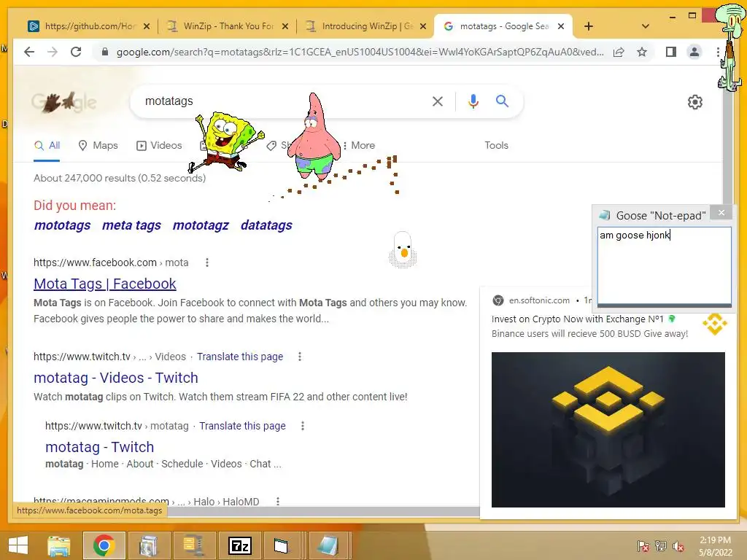Open the tab search chevron
The image size is (747, 560).
coord(646,26)
